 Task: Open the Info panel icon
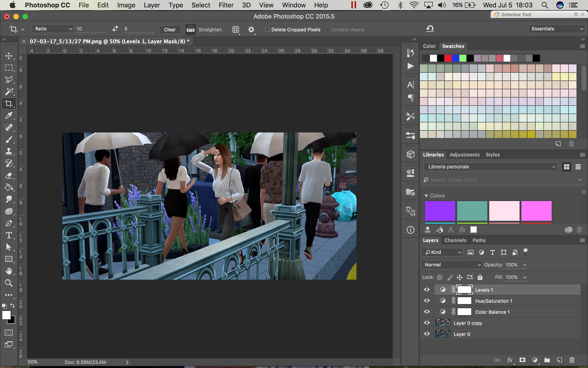pyautogui.click(x=411, y=230)
